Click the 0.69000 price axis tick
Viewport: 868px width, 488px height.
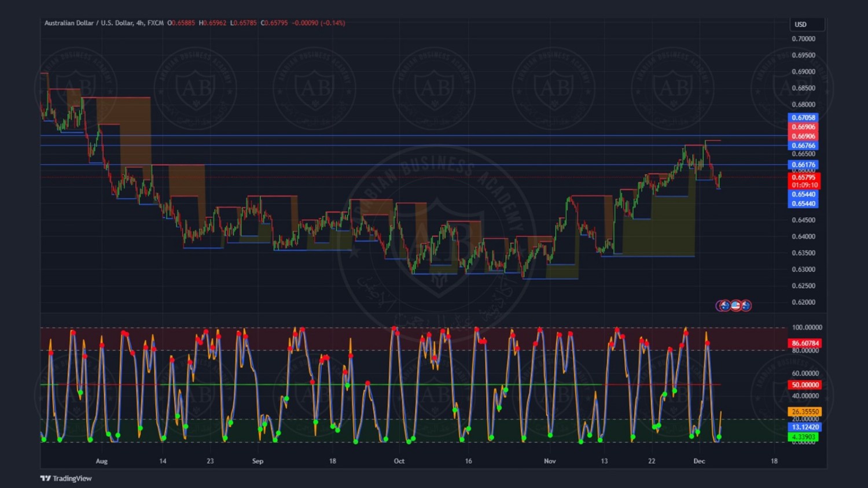[803, 72]
